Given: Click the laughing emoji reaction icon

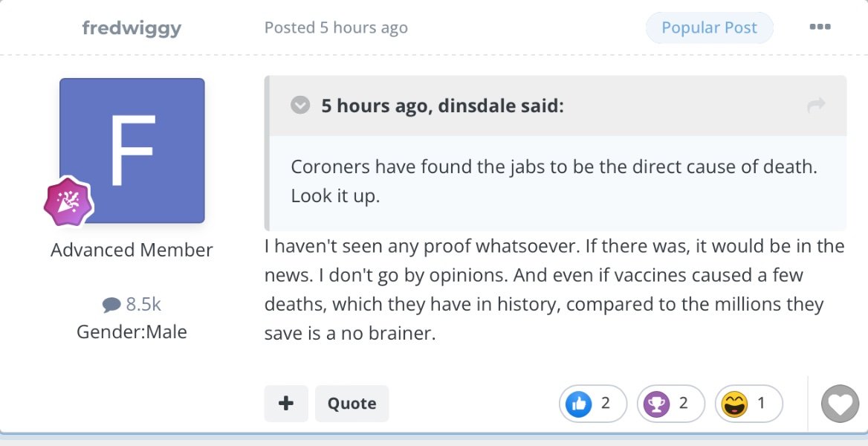Looking at the screenshot, I should point(734,404).
